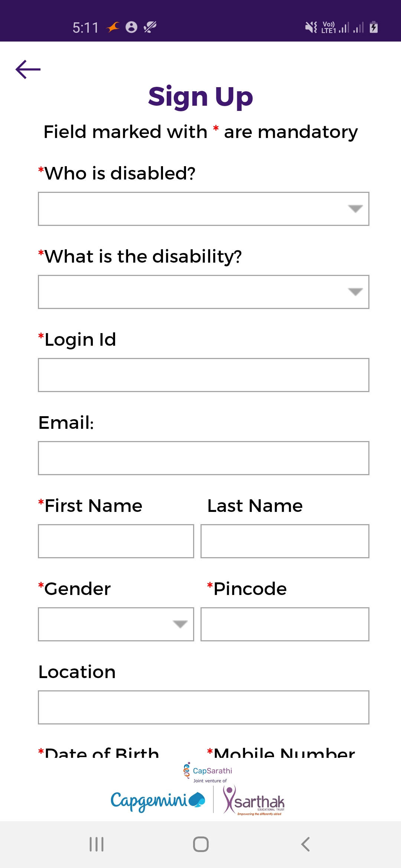Focus the Login Id text field
The width and height of the screenshot is (401, 868).
click(203, 375)
